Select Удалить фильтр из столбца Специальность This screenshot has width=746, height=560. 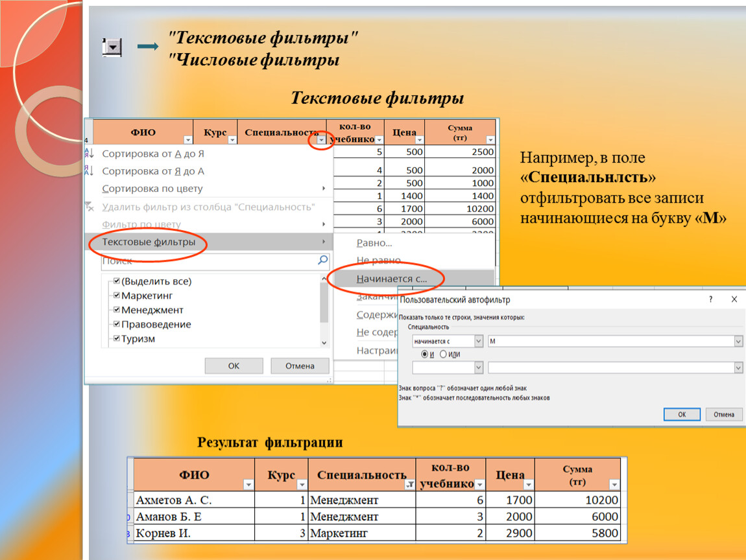[x=208, y=207]
